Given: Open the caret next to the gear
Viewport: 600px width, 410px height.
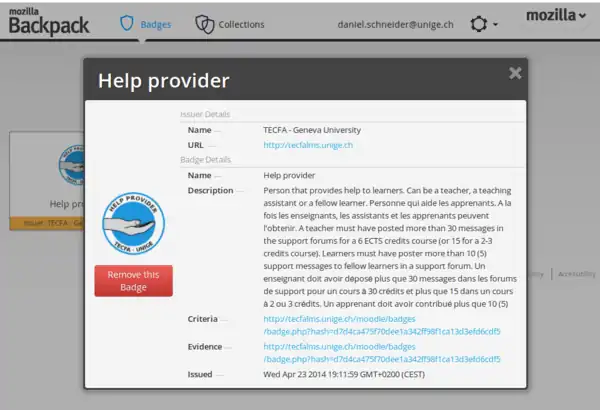Looking at the screenshot, I should coord(496,24).
